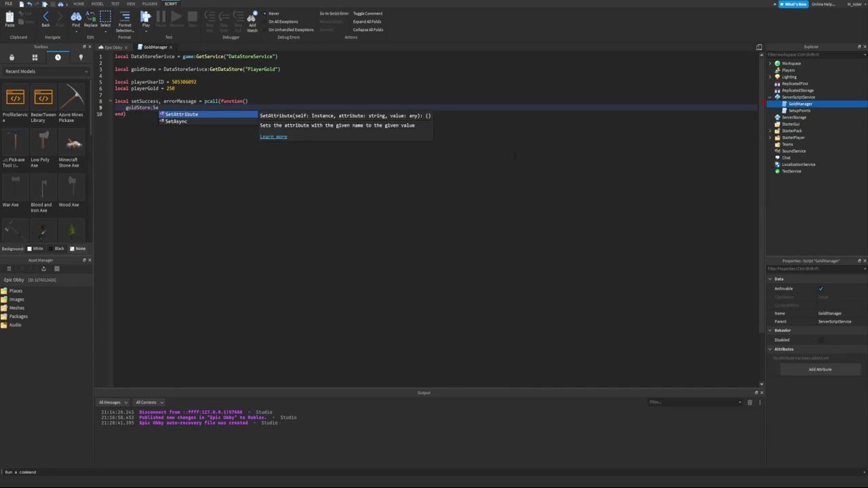Collapse the Data properties section

[x=770, y=279]
